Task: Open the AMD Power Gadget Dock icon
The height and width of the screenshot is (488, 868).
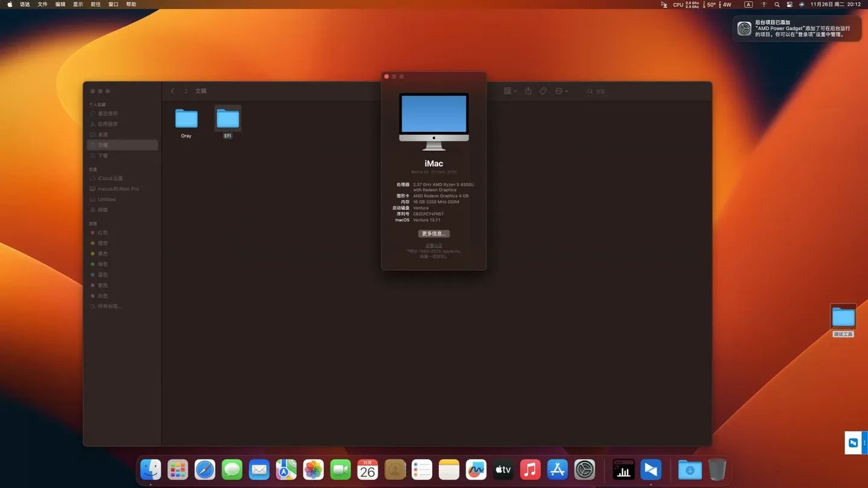Action: point(623,469)
